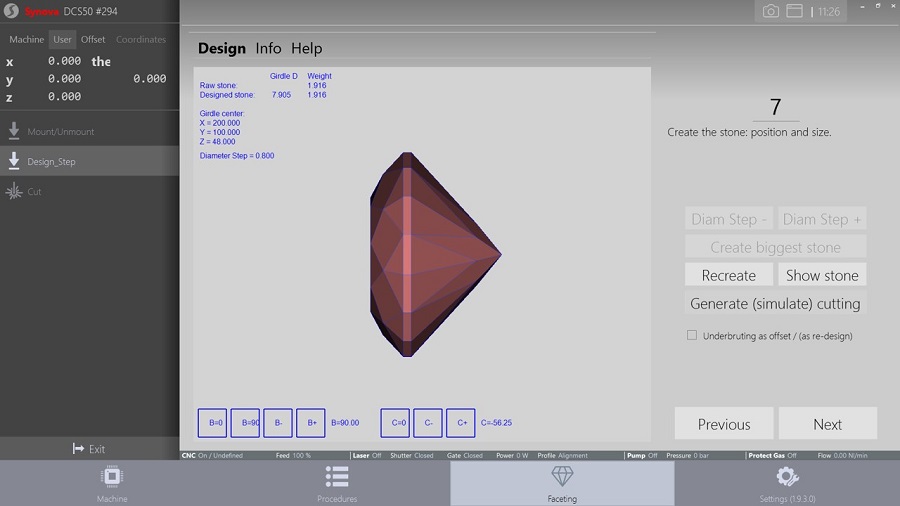Viewport: 900px width, 506px height.
Task: Switch to the Offset tab
Action: (x=93, y=40)
